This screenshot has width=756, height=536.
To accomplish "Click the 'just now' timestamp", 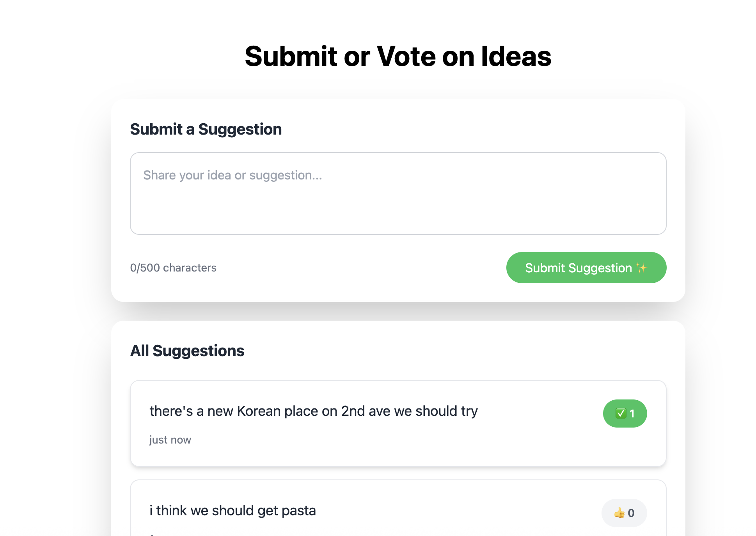I will pyautogui.click(x=170, y=440).
